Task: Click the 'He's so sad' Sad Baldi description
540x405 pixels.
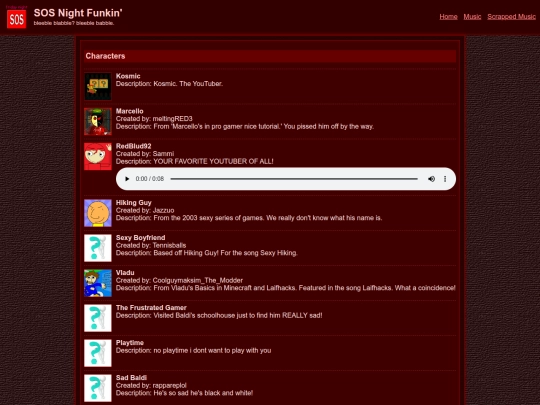Action: [203, 393]
